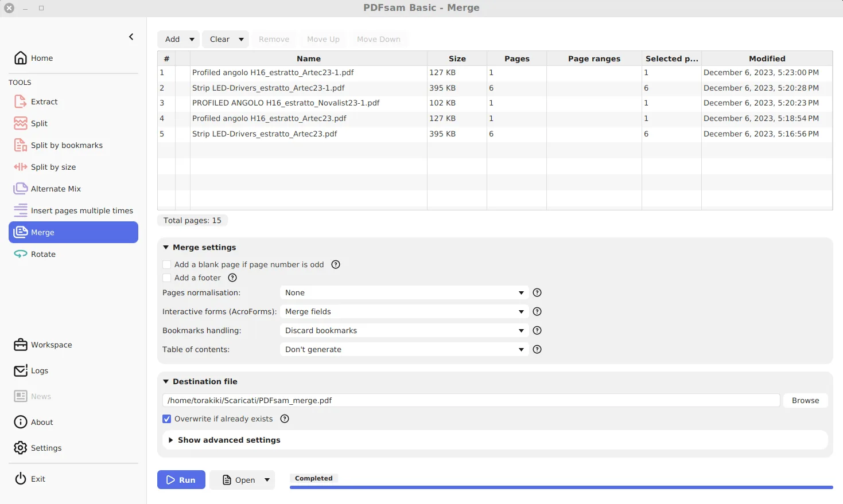843x504 pixels.
Task: Select the Split by bookmarks icon
Action: [x=21, y=145]
